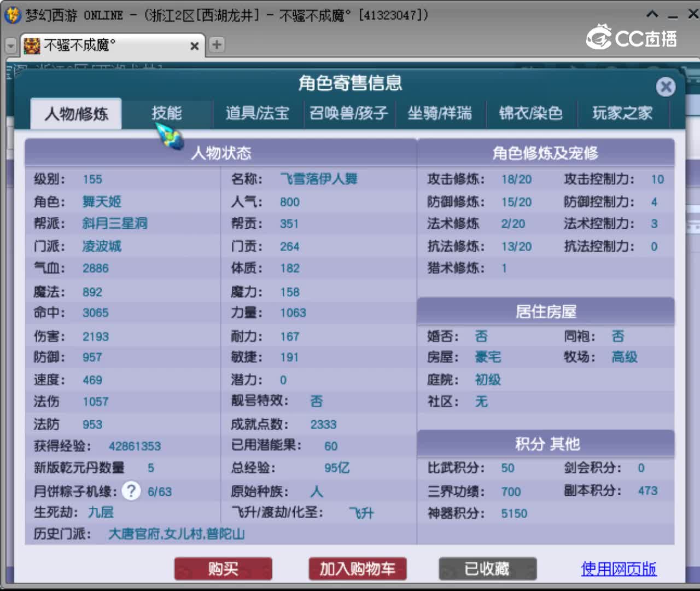Click the 攻击修炼 value 18/20

[x=516, y=179]
